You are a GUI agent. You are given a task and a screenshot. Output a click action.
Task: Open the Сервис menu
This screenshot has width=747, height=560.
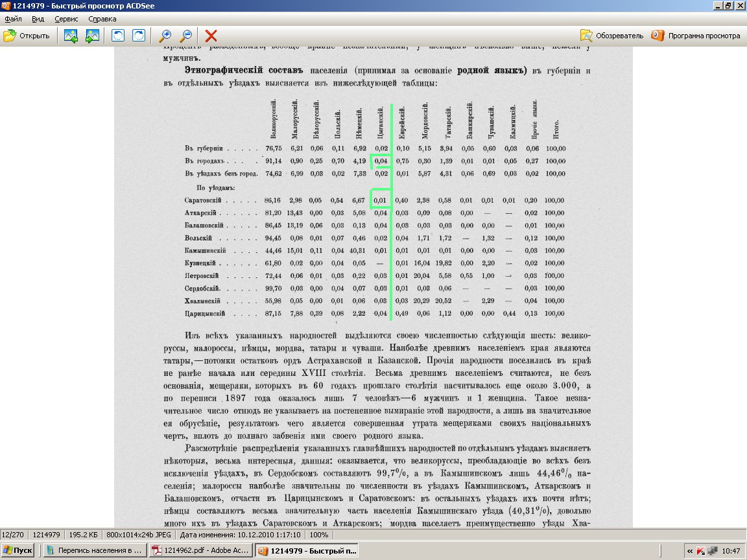click(66, 19)
